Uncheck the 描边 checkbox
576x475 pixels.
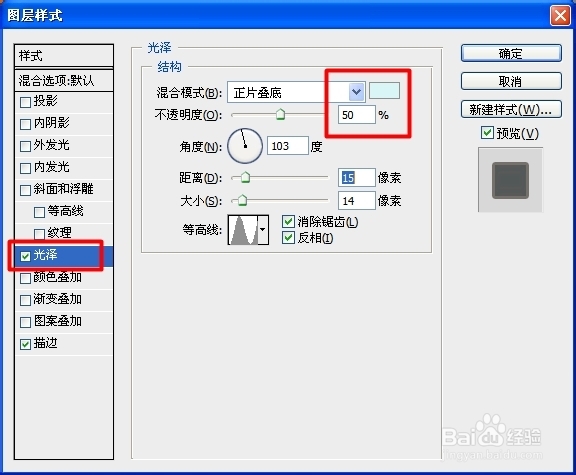tap(25, 344)
